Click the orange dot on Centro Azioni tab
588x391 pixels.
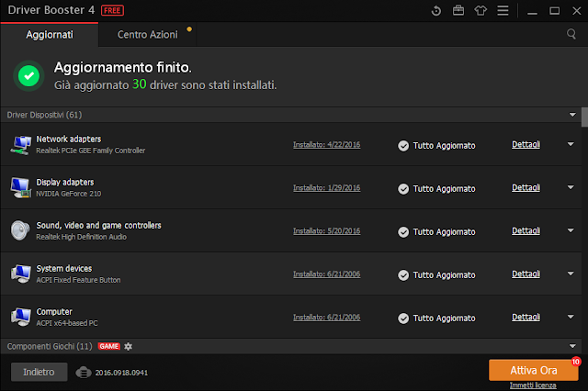click(x=189, y=28)
